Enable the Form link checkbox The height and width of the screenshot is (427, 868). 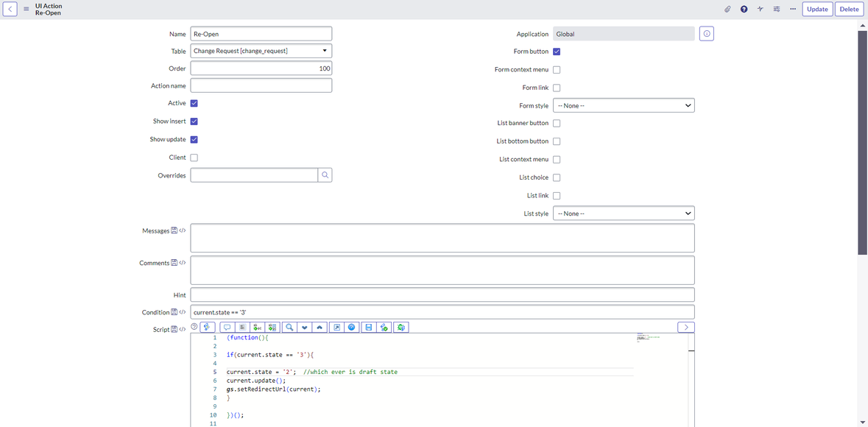[557, 88]
